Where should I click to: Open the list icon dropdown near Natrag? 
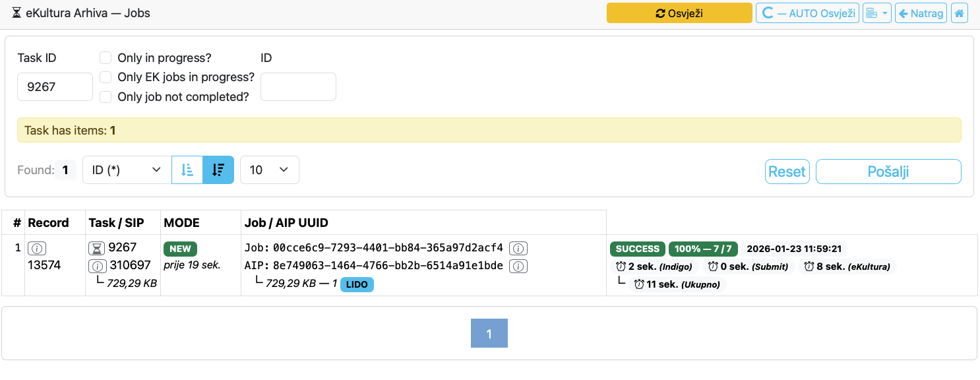click(x=876, y=13)
